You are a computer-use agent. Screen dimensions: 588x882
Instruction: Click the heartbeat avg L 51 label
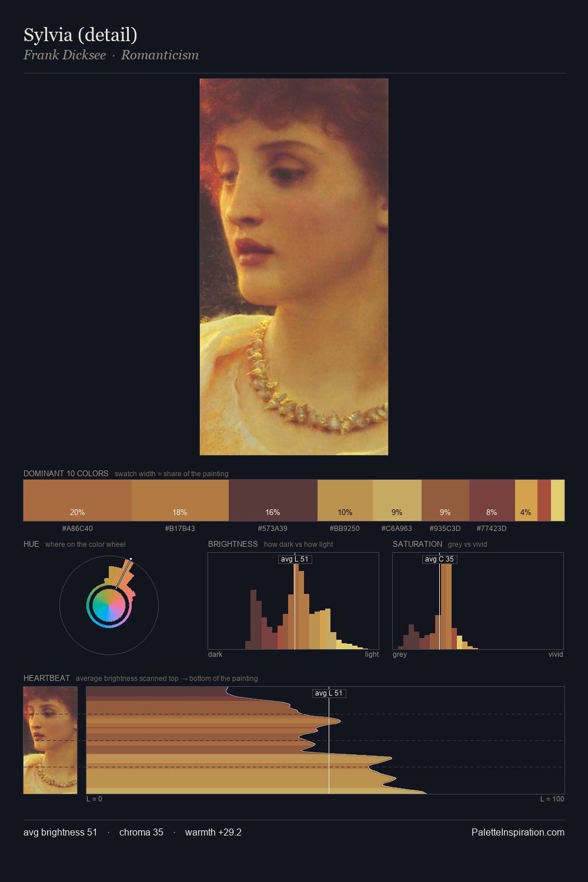pyautogui.click(x=329, y=693)
